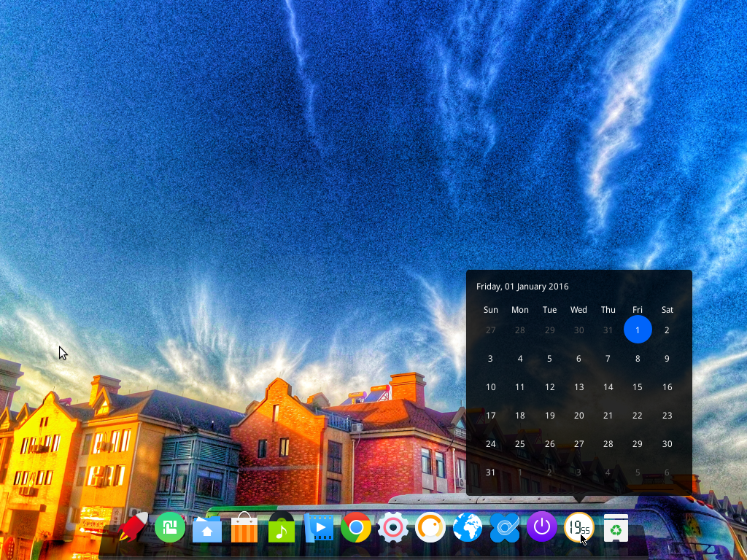Click the clock widget showing 19:55
This screenshot has width=747, height=560.
pos(578,526)
